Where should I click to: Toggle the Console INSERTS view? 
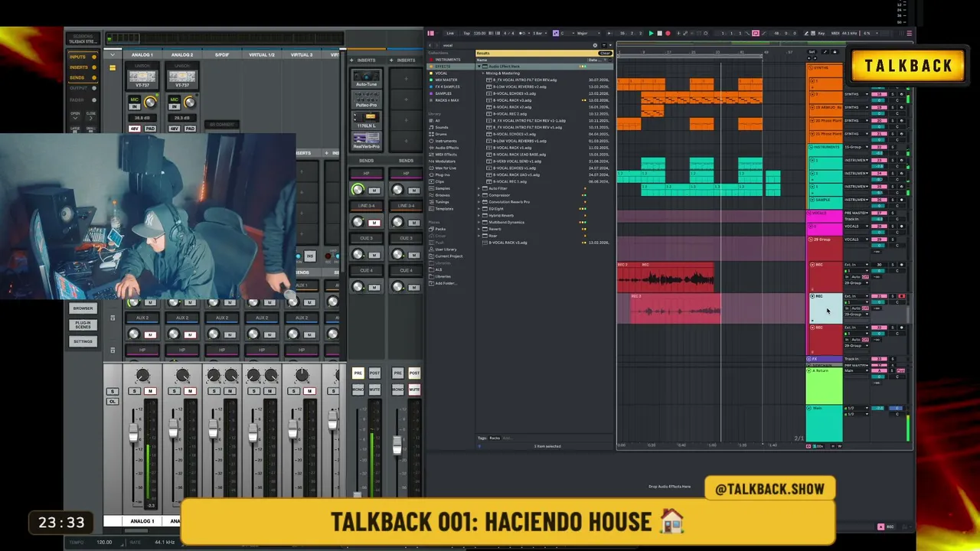click(81, 67)
